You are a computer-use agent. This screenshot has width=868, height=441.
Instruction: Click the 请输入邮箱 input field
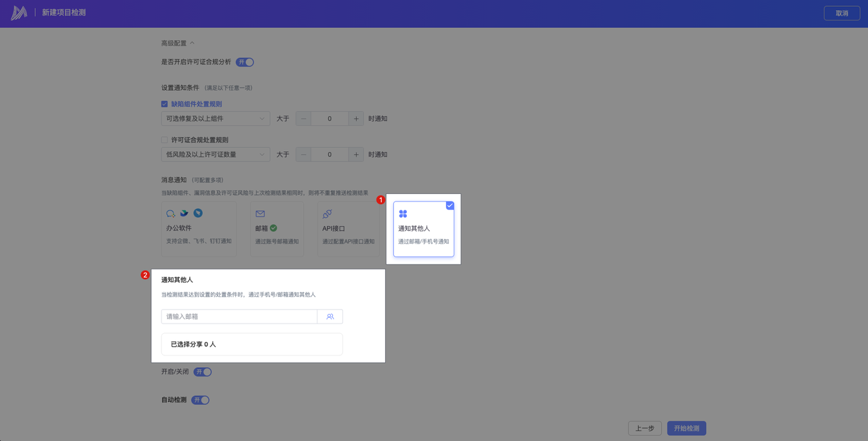coord(239,317)
